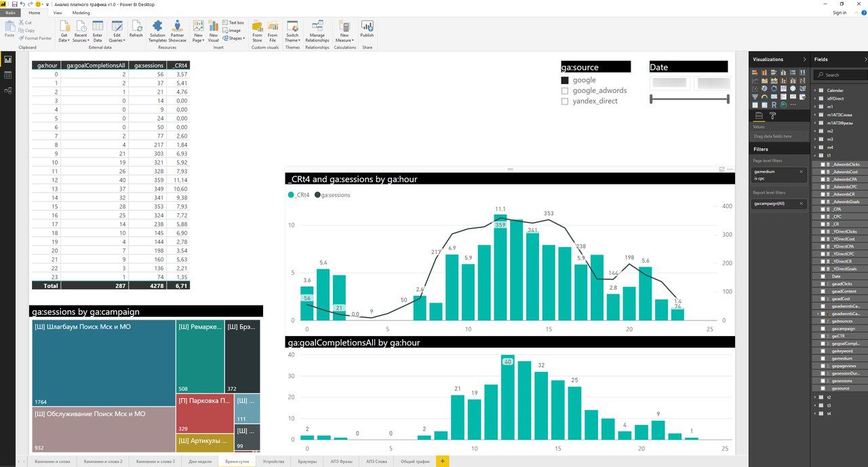Open the Дни недели page tab
Image resolution: width=868 pixels, height=467 pixels.
[200, 462]
